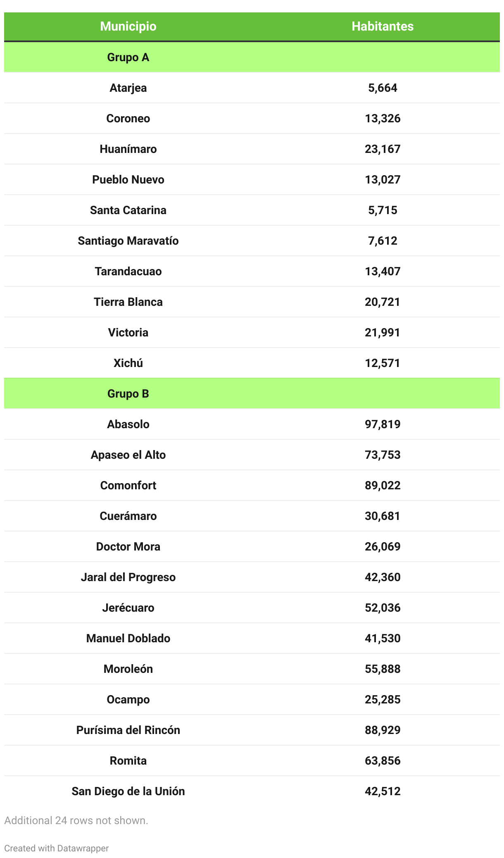The image size is (504, 858).
Task: Click the Coroneo population value 13,326
Action: pos(382,118)
